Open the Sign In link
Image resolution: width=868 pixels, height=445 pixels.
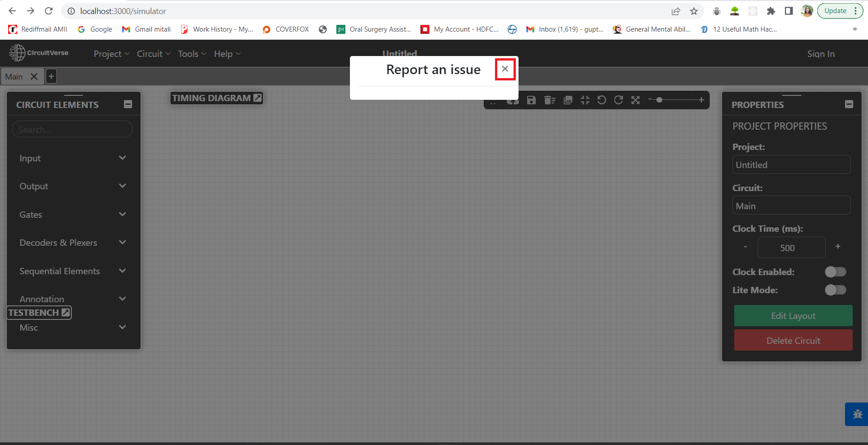tap(820, 53)
